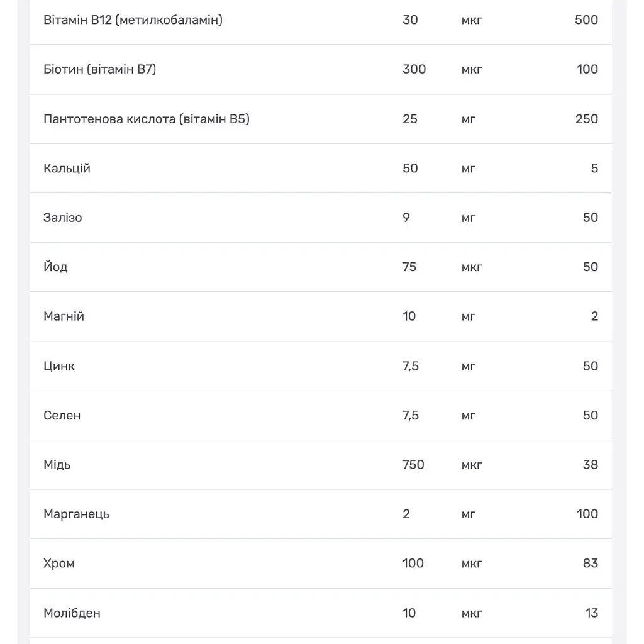Click the Магній nutrient name
This screenshot has height=644, width=644.
click(64, 316)
